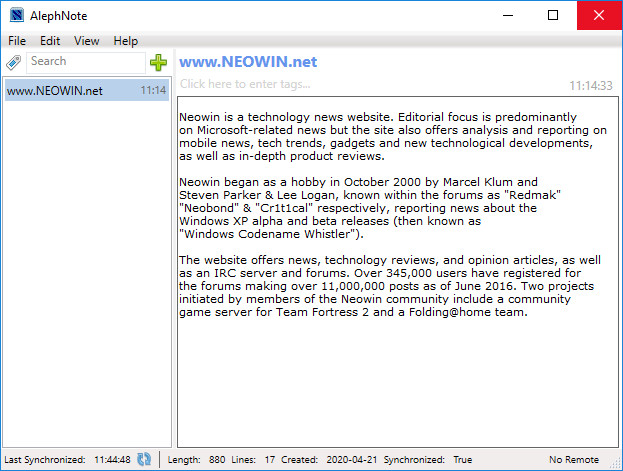This screenshot has height=471, width=623.
Task: Click the 11:14:33 modification time
Action: [x=591, y=85]
